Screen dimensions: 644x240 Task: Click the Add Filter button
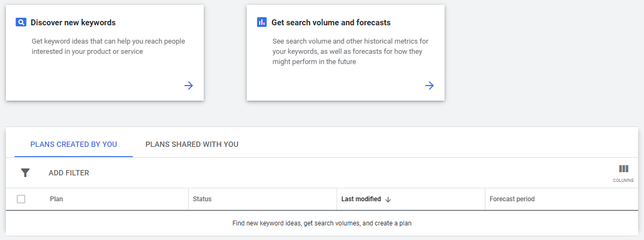click(69, 173)
